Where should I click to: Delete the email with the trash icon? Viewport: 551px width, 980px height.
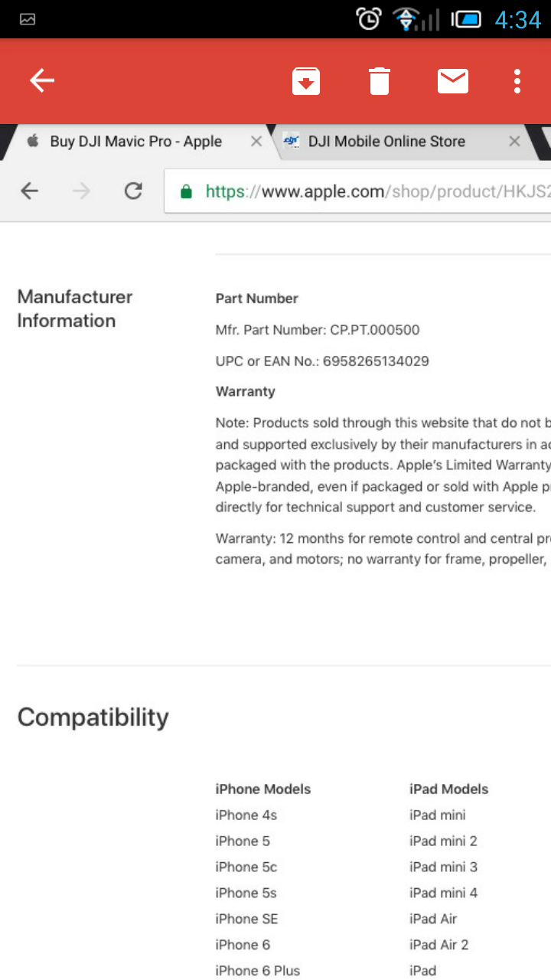(378, 80)
